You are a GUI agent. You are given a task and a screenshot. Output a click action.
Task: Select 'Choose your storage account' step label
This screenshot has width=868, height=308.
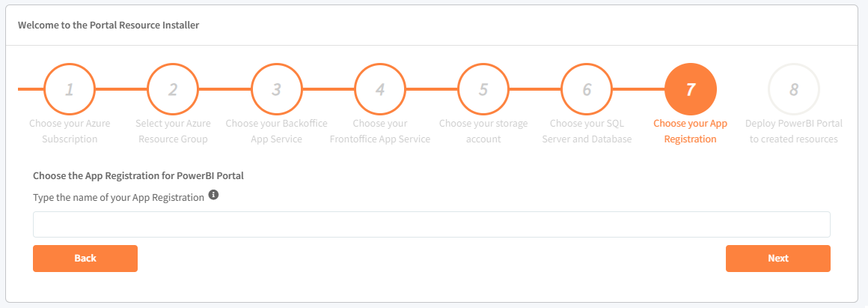(483, 131)
